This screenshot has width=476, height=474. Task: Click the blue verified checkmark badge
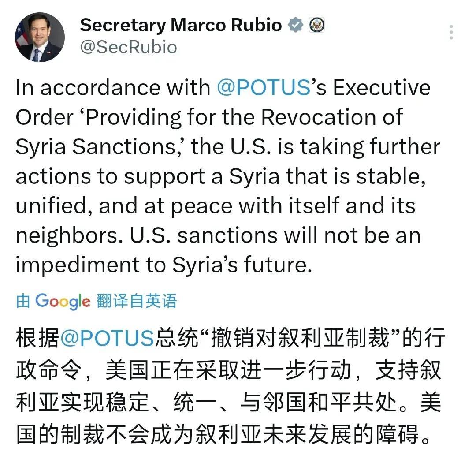295,25
